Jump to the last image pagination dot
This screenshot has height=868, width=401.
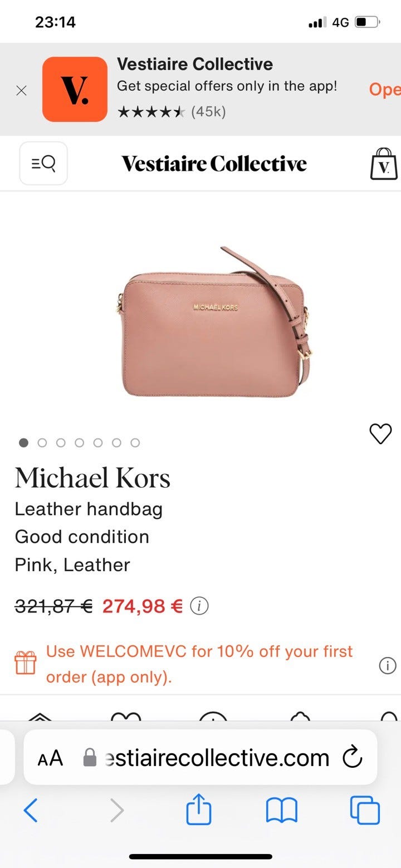[135, 443]
